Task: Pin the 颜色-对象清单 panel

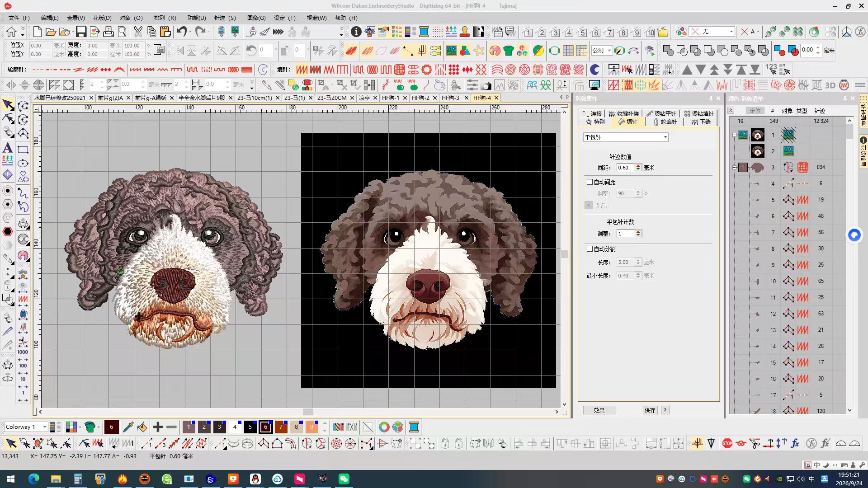Action: point(845,99)
